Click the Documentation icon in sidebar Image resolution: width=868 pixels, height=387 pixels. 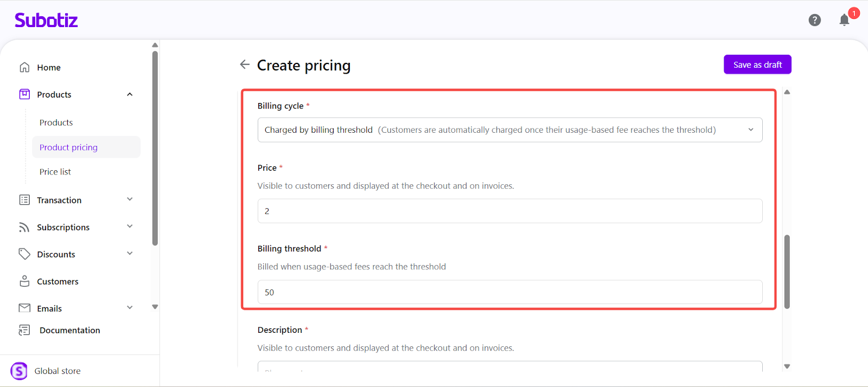(x=24, y=330)
